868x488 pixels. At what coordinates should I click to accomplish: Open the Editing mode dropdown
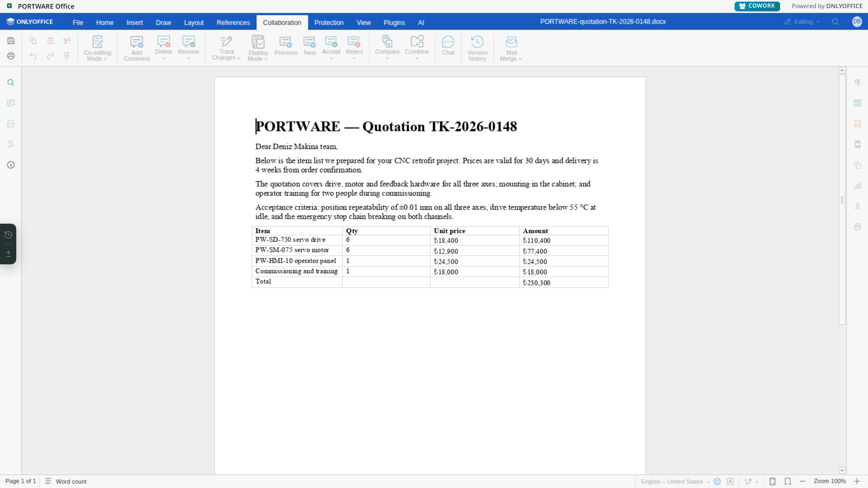click(802, 22)
